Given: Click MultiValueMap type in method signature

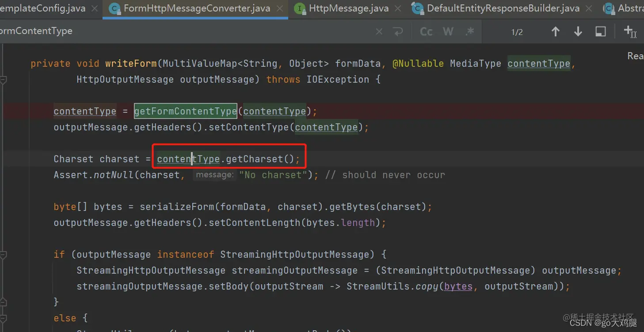Looking at the screenshot, I should (200, 64).
